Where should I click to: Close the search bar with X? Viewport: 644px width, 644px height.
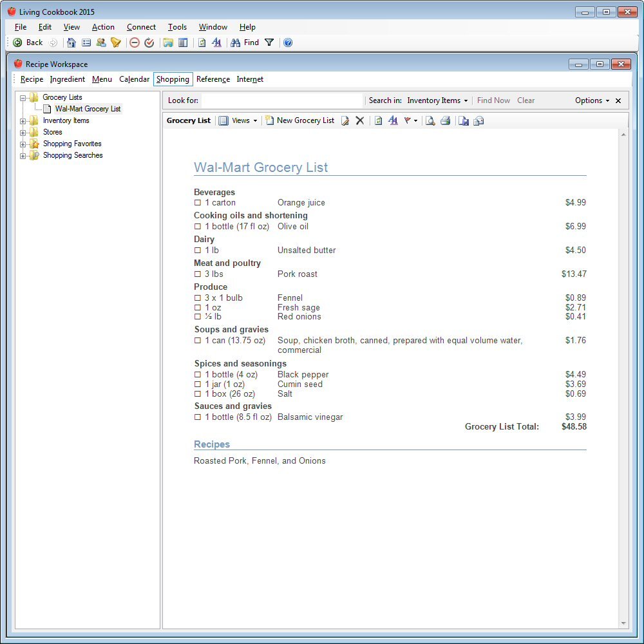[x=618, y=100]
